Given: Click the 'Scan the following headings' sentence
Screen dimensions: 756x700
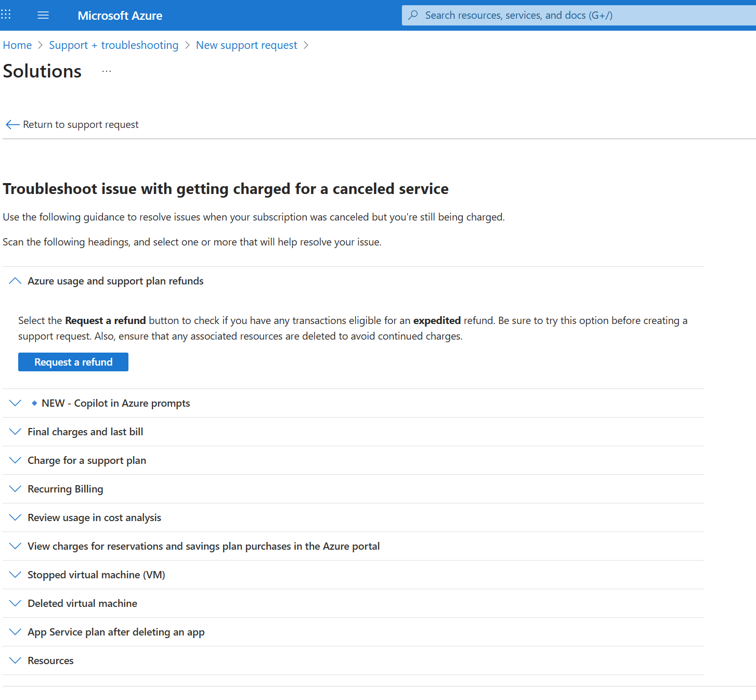Looking at the screenshot, I should pos(192,242).
